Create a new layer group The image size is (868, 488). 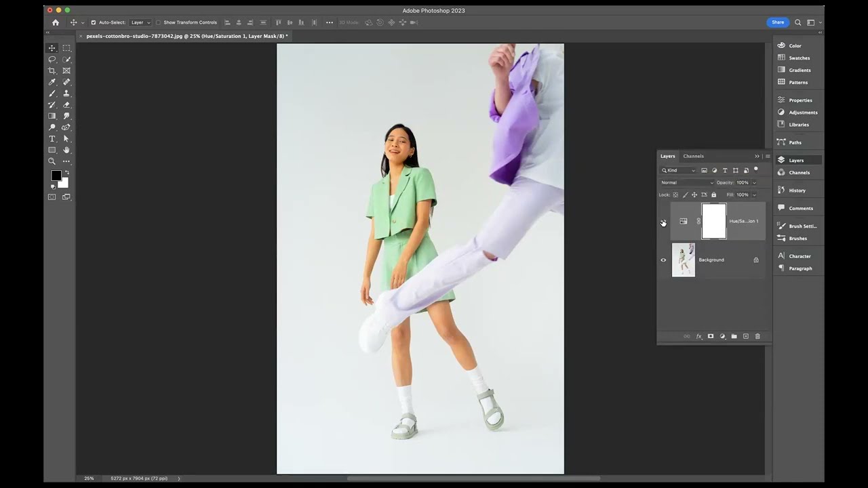tap(734, 336)
